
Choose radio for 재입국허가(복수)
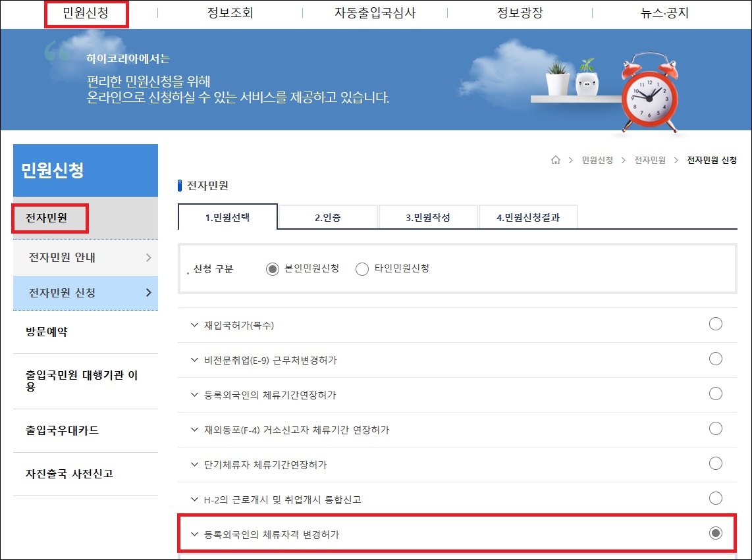point(716,324)
